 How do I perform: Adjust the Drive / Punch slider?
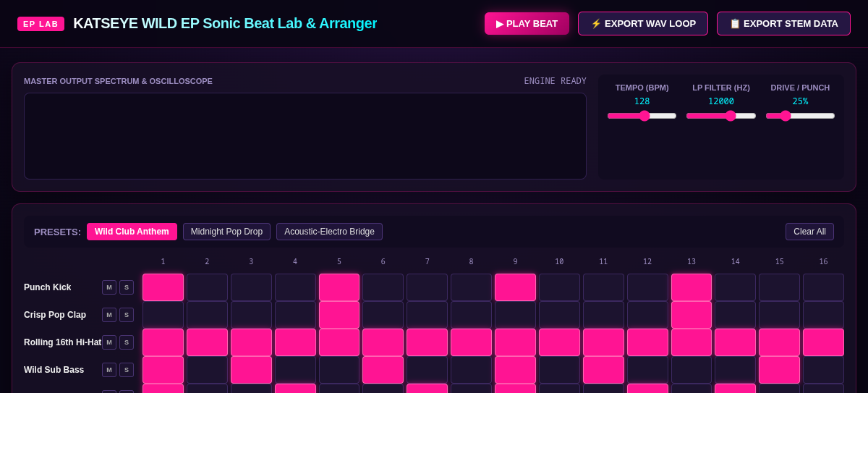pyautogui.click(x=800, y=116)
